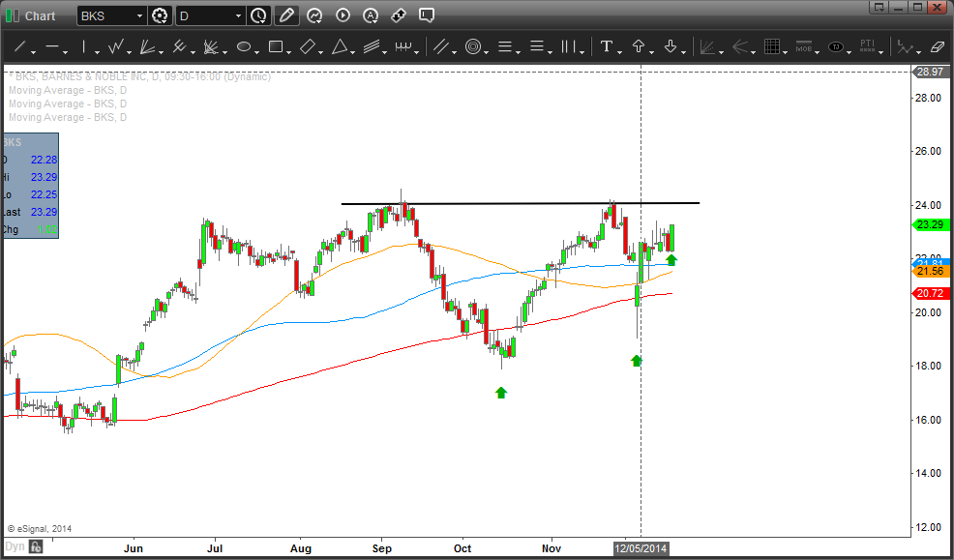Select the rectangle drawing tool

pos(276,46)
